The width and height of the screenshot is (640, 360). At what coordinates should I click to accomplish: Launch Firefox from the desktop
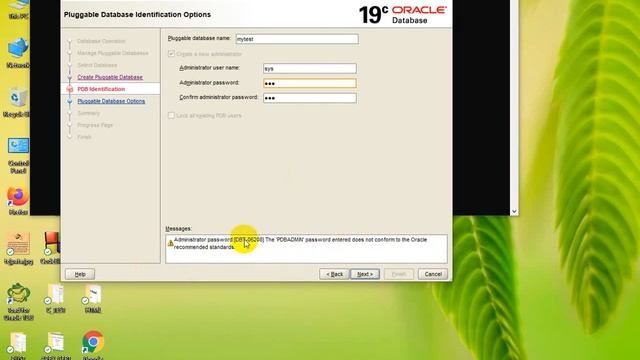18,200
